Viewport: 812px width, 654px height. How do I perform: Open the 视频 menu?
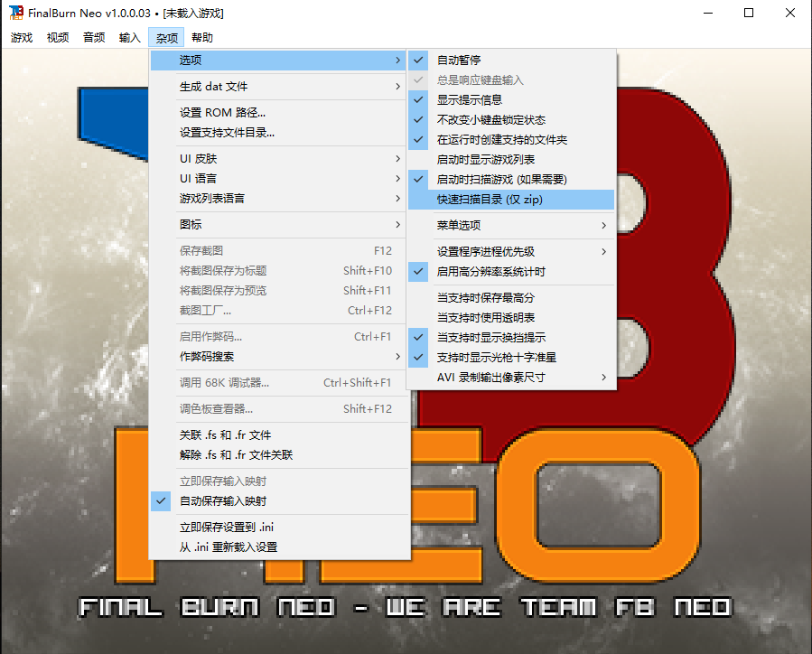point(58,38)
